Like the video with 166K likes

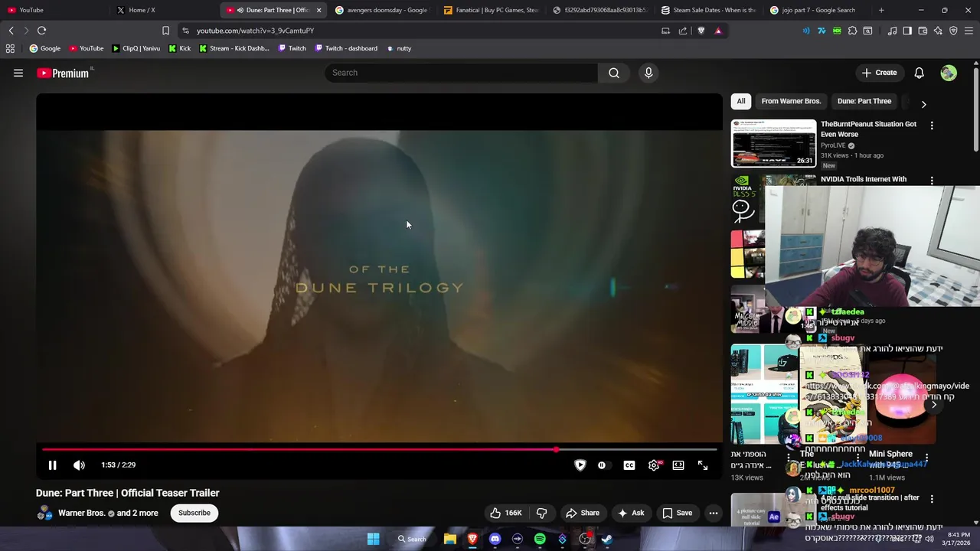pos(506,513)
